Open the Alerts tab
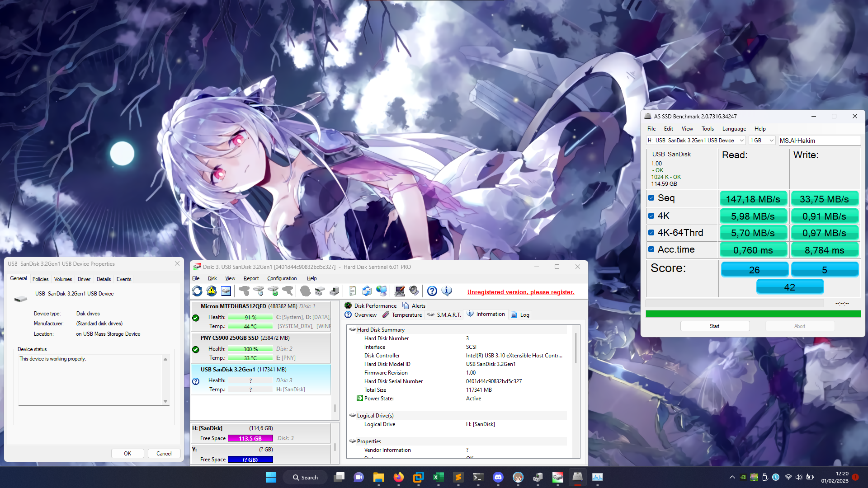This screenshot has height=488, width=868. 414,306
